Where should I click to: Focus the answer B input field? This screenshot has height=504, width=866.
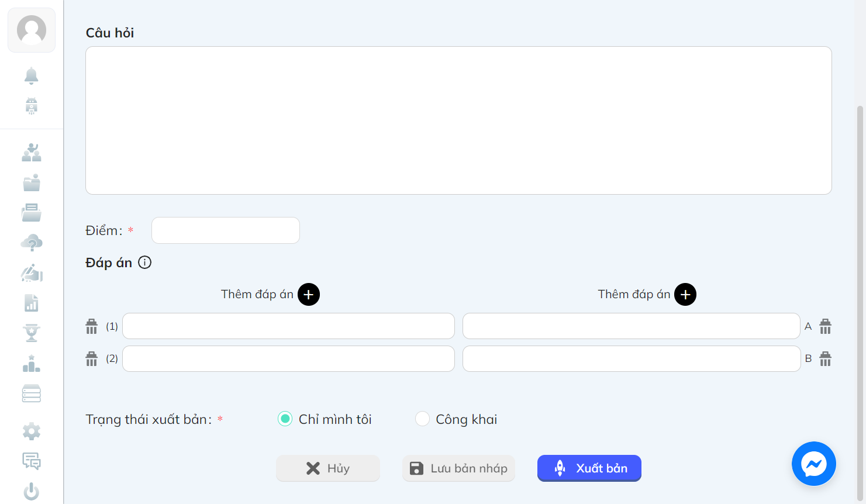point(632,358)
